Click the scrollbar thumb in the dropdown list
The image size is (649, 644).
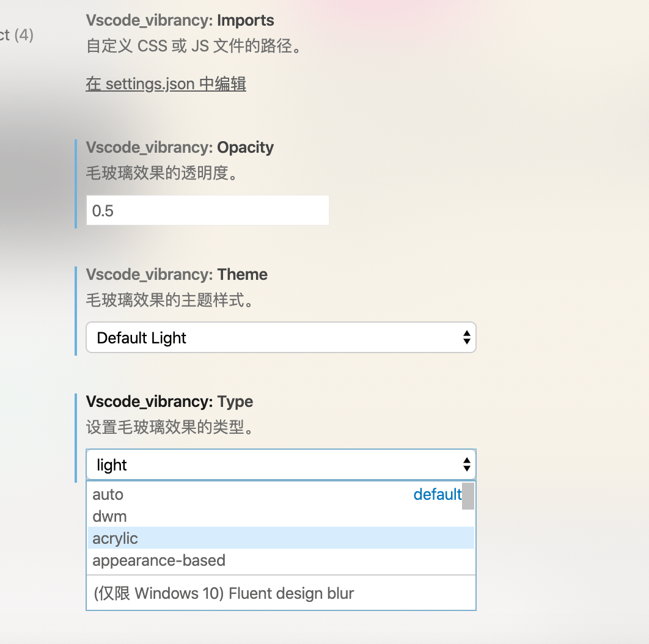[468, 496]
